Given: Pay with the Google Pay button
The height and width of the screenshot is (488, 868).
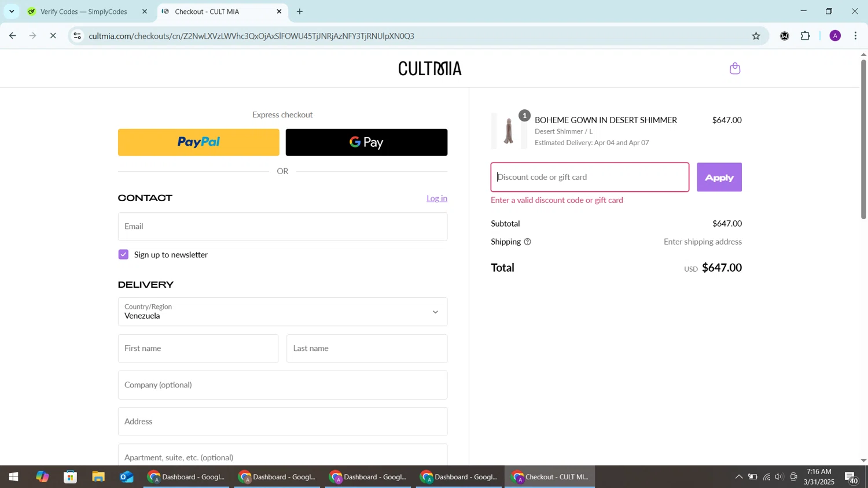Looking at the screenshot, I should tap(366, 142).
